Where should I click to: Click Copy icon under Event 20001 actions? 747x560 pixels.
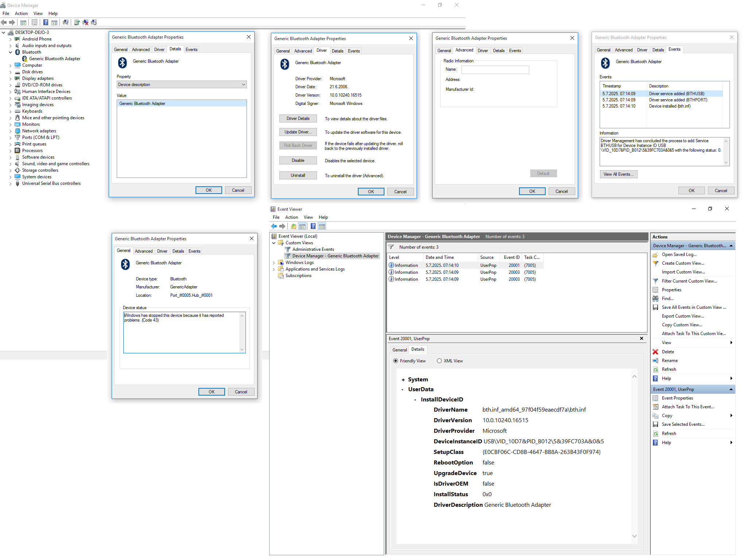point(655,416)
